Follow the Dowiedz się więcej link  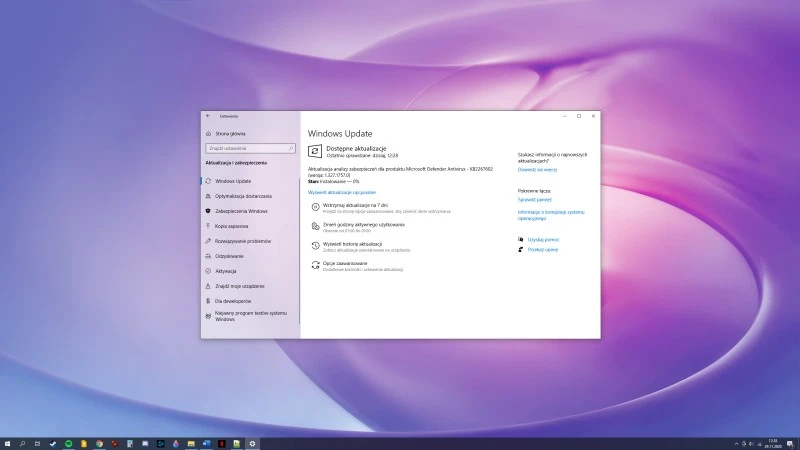coord(537,170)
